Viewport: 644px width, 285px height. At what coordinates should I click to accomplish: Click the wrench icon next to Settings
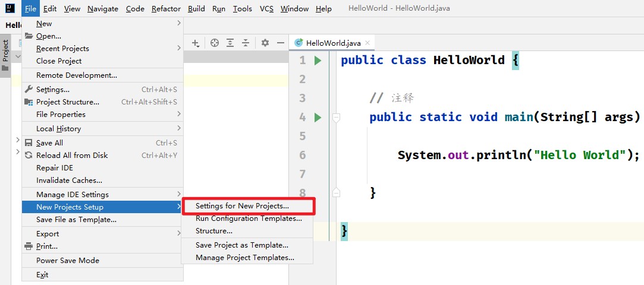[29, 90]
